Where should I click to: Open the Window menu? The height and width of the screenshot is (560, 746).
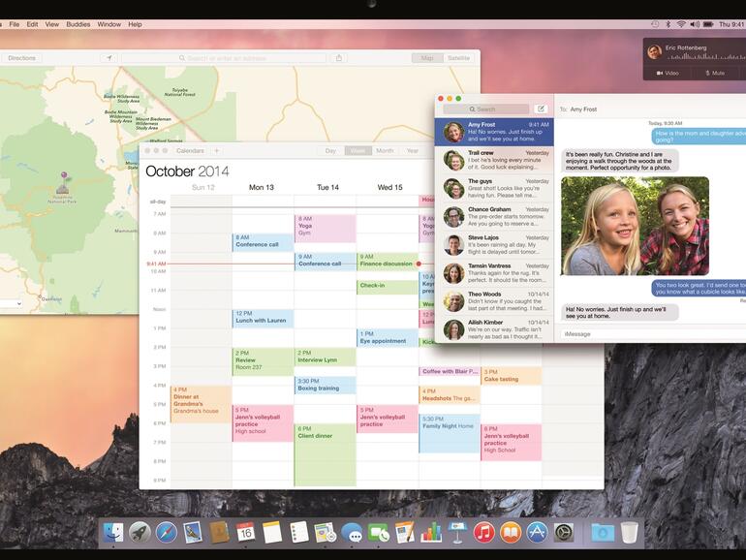(x=109, y=24)
